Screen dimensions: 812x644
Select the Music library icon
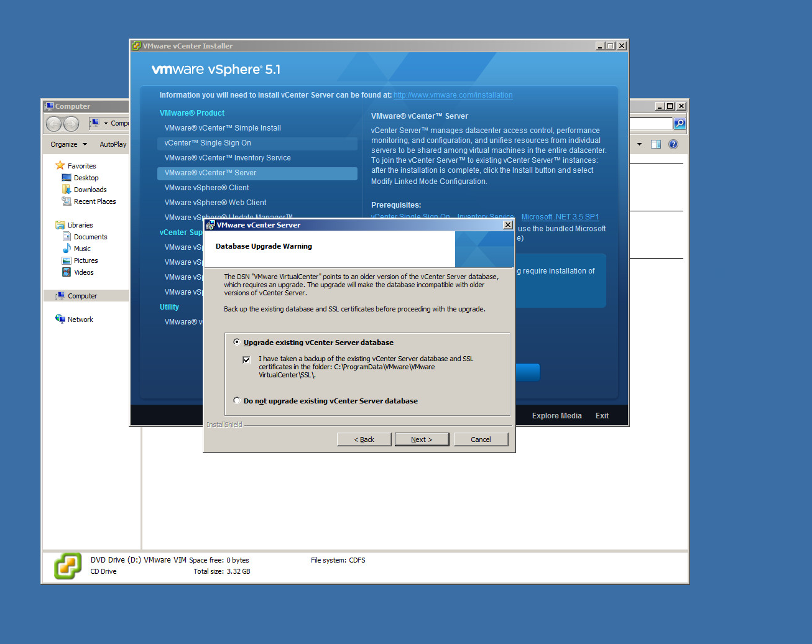click(67, 249)
